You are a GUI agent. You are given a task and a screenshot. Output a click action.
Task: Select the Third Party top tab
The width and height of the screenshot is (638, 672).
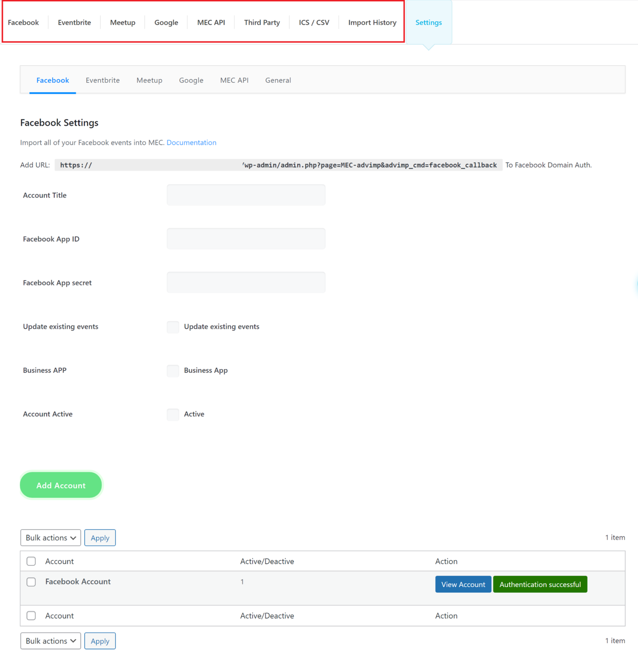261,22
